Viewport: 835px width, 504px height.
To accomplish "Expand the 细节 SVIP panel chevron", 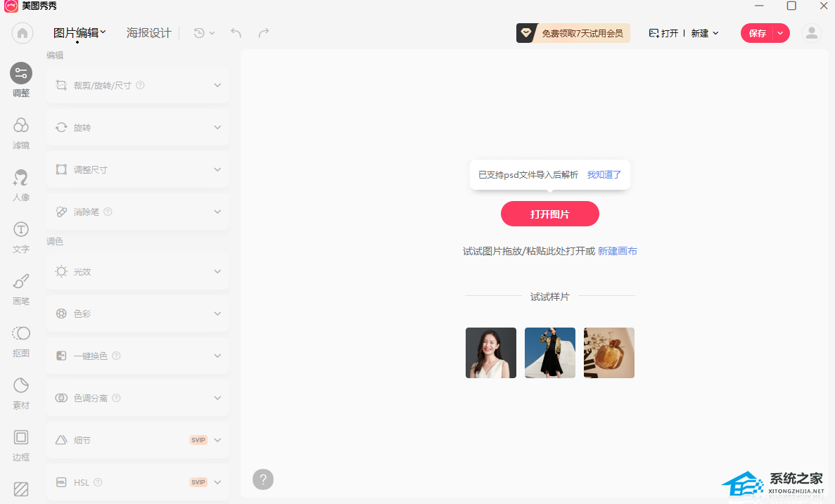I will click(217, 440).
